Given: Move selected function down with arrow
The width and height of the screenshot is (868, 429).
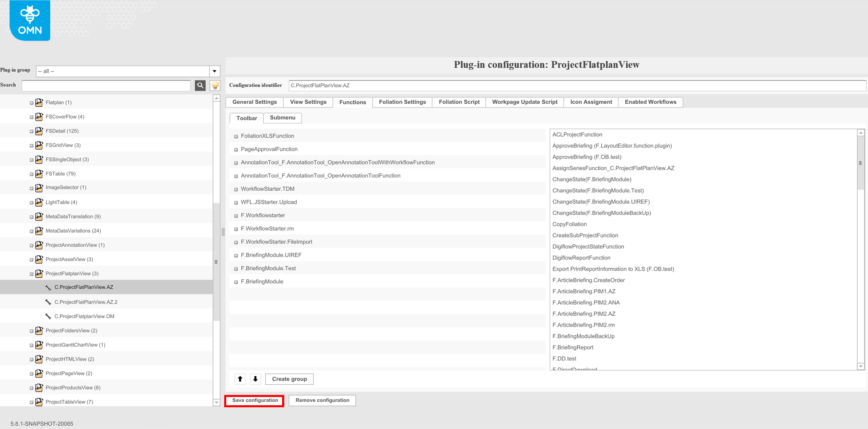Looking at the screenshot, I should tap(255, 379).
